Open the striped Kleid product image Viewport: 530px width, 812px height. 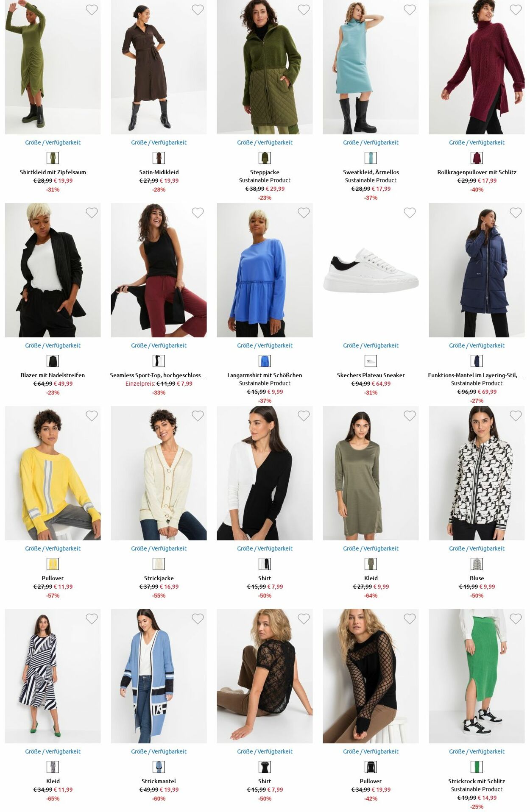(53, 676)
